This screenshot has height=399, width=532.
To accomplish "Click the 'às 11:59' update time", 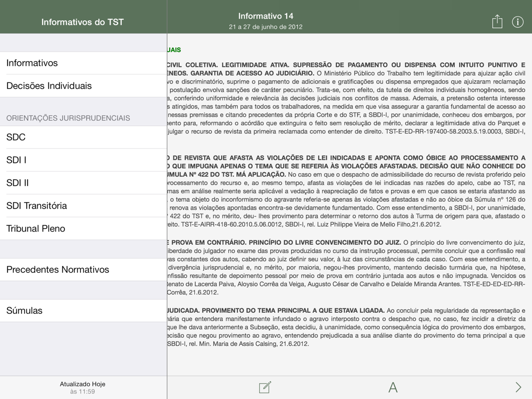I will 82,392.
